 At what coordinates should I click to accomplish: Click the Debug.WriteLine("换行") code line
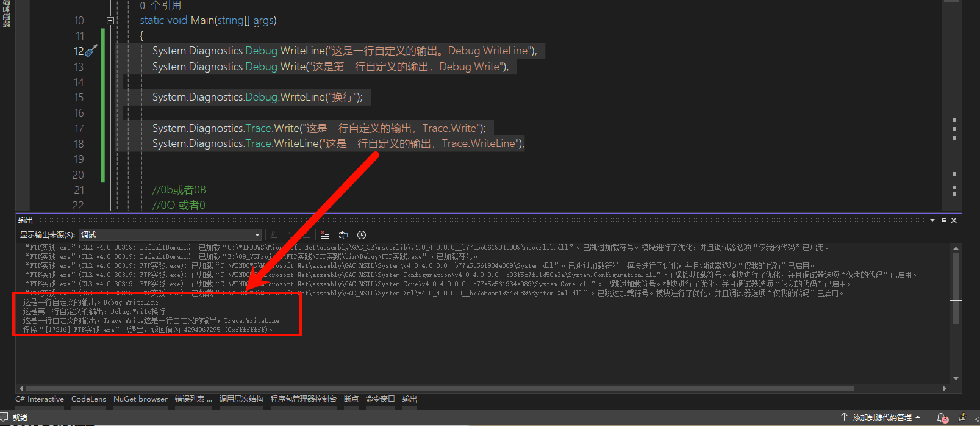point(257,98)
